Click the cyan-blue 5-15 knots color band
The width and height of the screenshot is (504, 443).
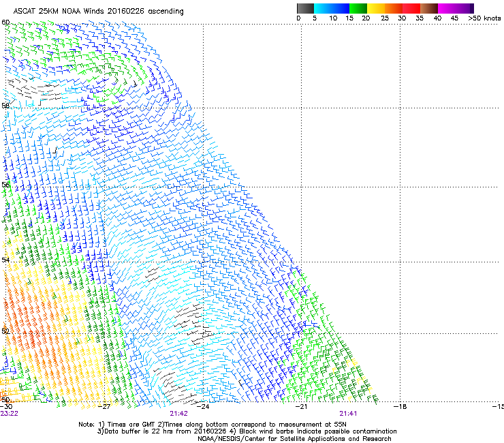click(332, 8)
